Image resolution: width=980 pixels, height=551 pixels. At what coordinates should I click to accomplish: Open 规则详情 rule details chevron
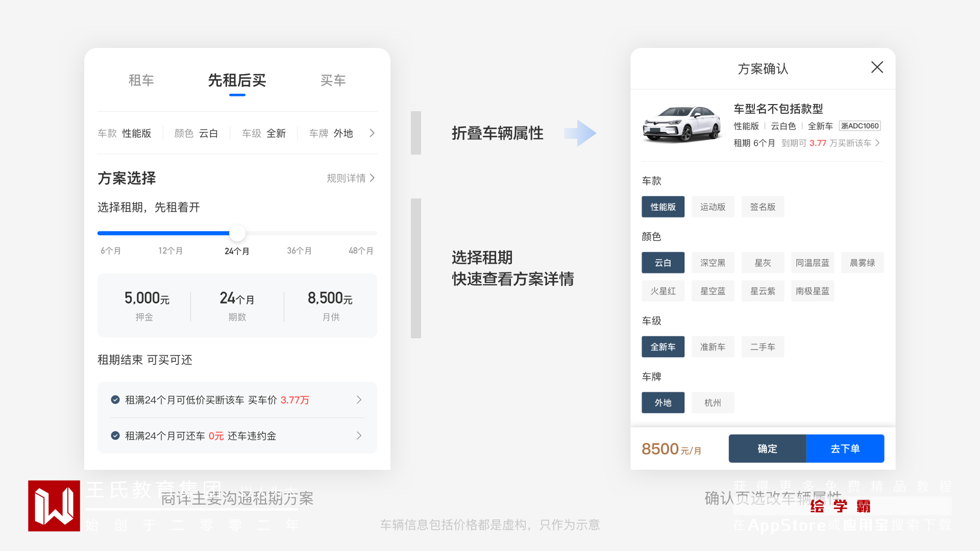click(372, 178)
